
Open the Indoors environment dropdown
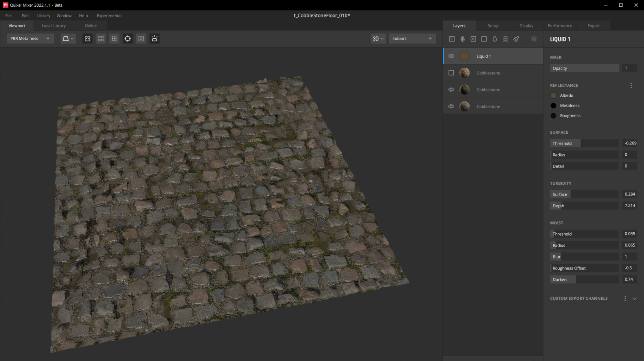pos(412,39)
